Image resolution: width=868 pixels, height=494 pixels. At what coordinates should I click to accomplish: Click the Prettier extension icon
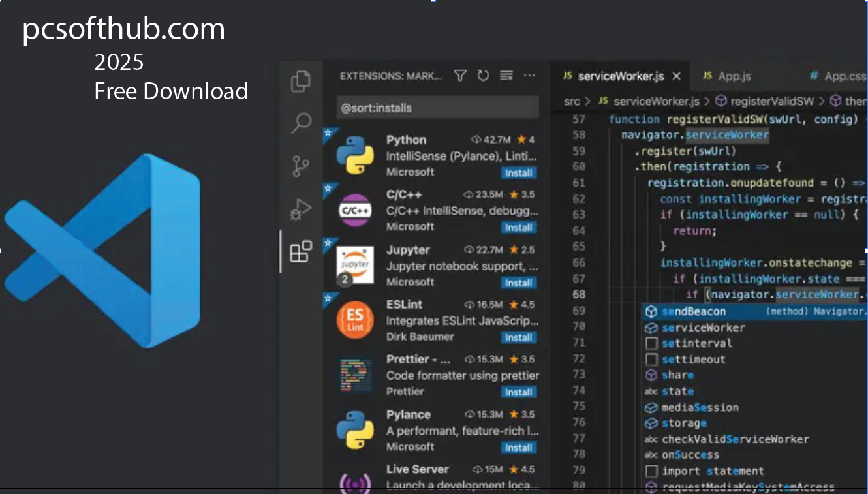coord(355,375)
